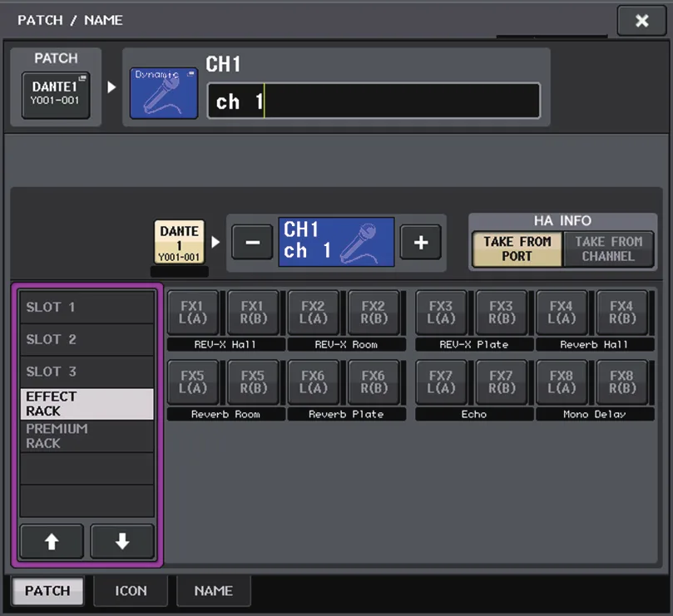Enable TAKE FROM PORT option

(517, 249)
